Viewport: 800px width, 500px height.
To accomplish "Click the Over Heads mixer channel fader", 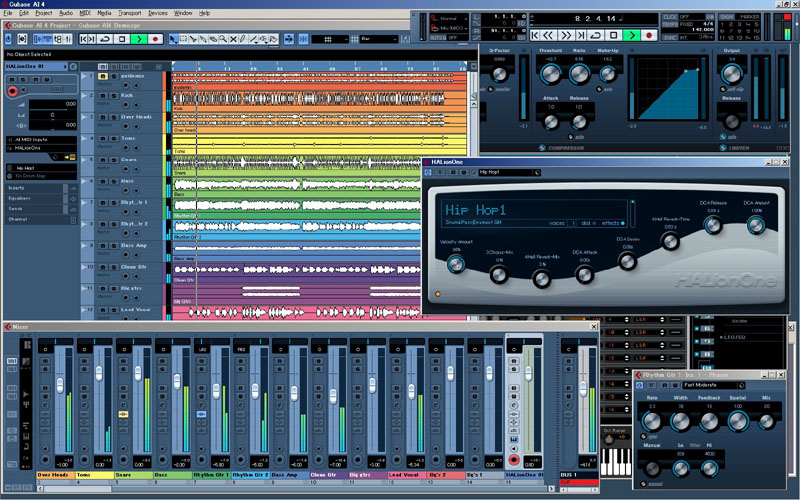I will 60,384.
